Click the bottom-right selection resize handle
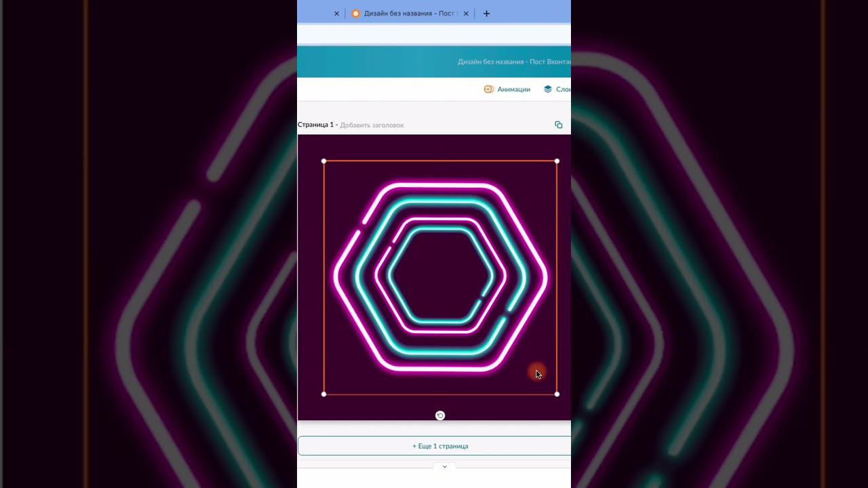This screenshot has height=488, width=868. tap(557, 394)
